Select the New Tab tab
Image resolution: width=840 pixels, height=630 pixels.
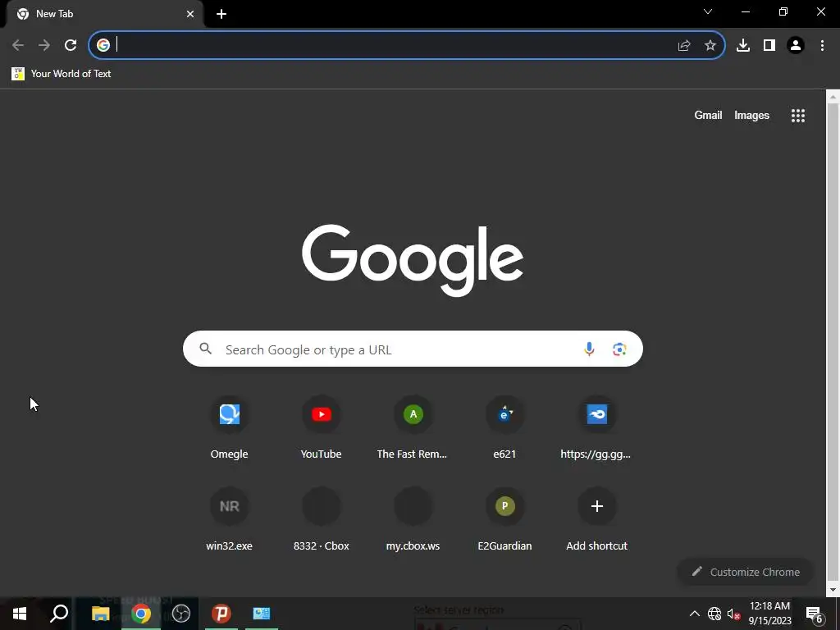tap(104, 15)
